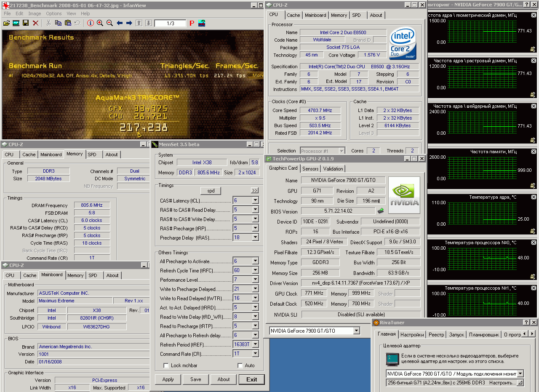Open settings icon of raster domain graph
The height and width of the screenshot is (392, 539).
click(533, 94)
